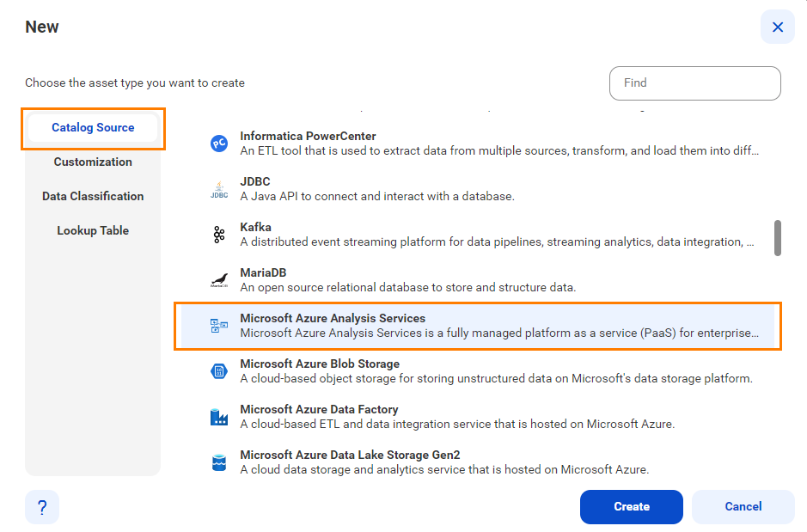Open help with the question mark icon

tap(42, 507)
